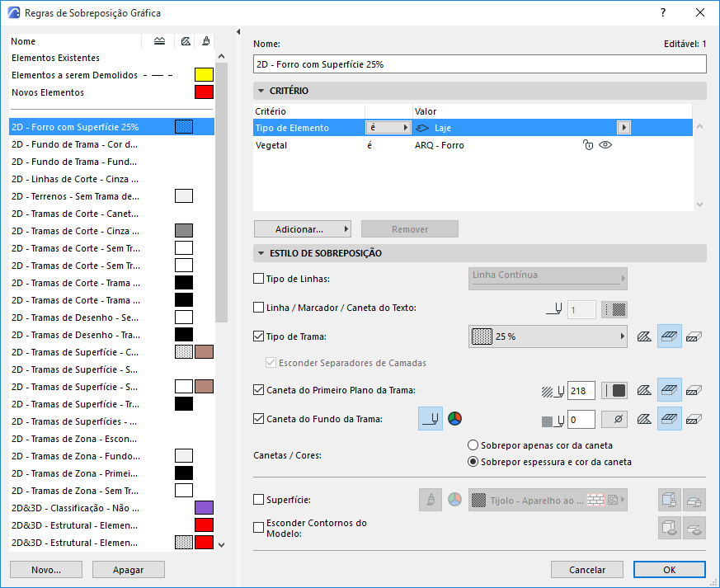Click drafting fill icon for Caneta do Primeiro Plano
The width and height of the screenshot is (720, 588).
[644, 390]
